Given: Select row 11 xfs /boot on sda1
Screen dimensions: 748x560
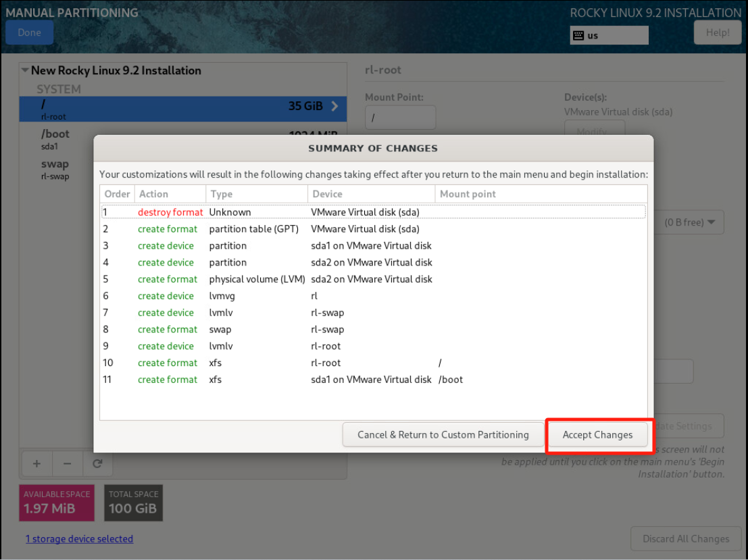Looking at the screenshot, I should pos(374,379).
